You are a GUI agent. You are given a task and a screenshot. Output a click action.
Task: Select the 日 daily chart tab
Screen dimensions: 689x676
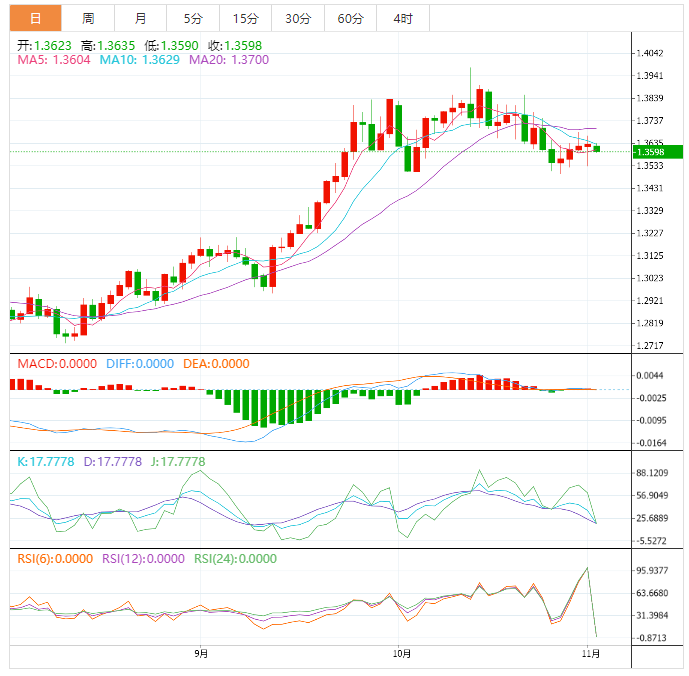tap(35, 18)
